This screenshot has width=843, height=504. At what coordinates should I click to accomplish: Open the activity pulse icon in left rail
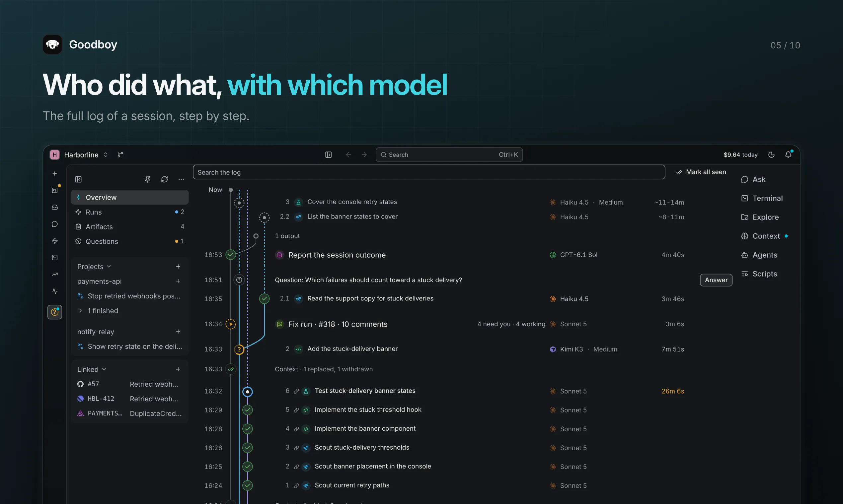tap(55, 291)
